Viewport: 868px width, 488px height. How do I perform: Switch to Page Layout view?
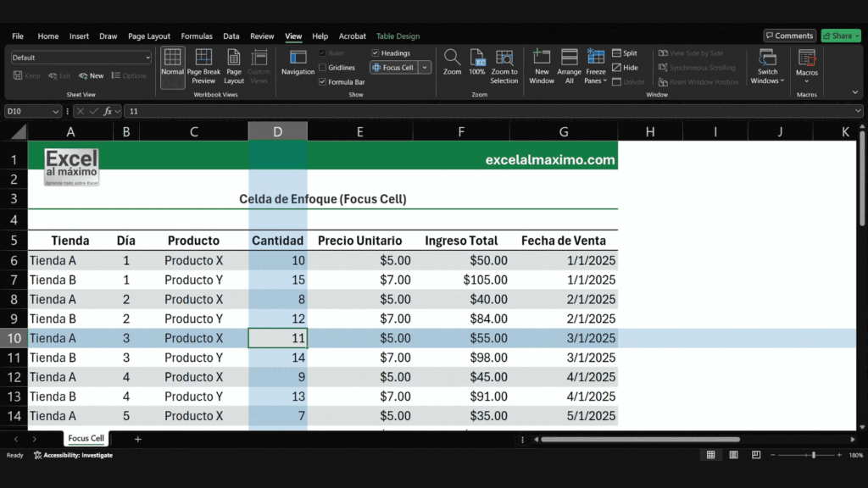(x=234, y=66)
